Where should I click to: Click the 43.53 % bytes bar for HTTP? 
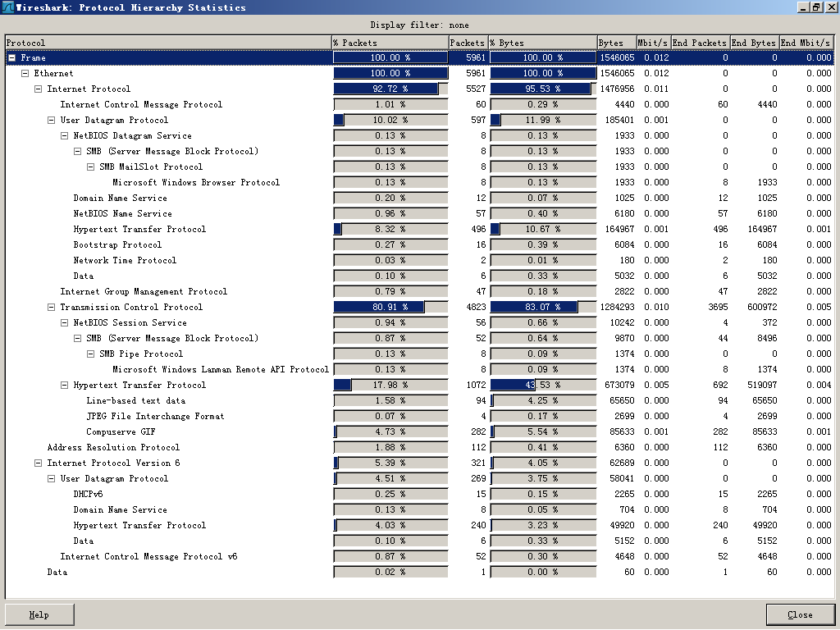point(543,385)
